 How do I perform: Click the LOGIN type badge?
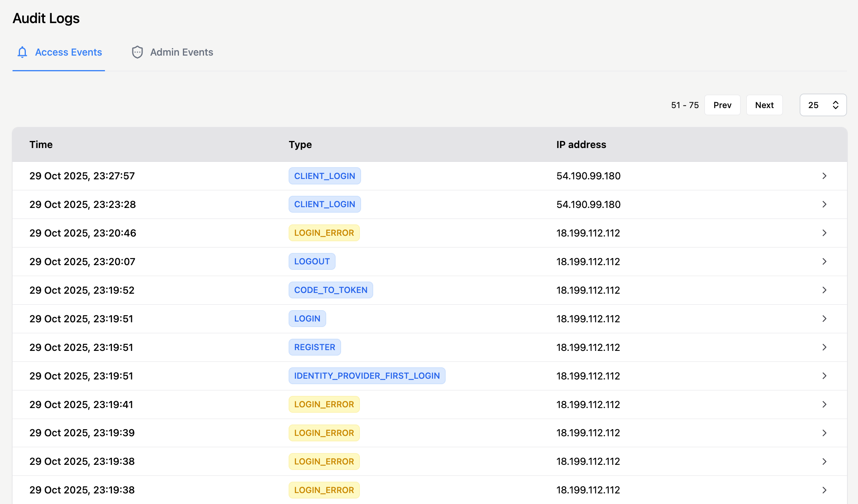click(x=307, y=319)
